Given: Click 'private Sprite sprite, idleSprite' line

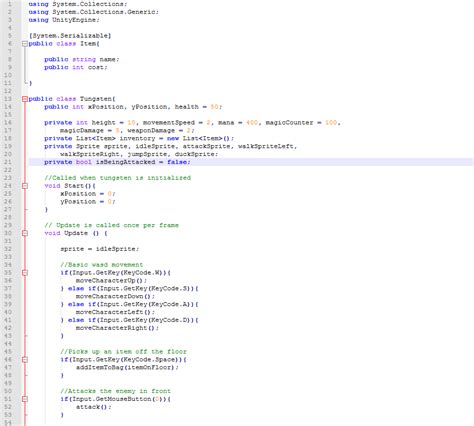Looking at the screenshot, I should (171, 146).
